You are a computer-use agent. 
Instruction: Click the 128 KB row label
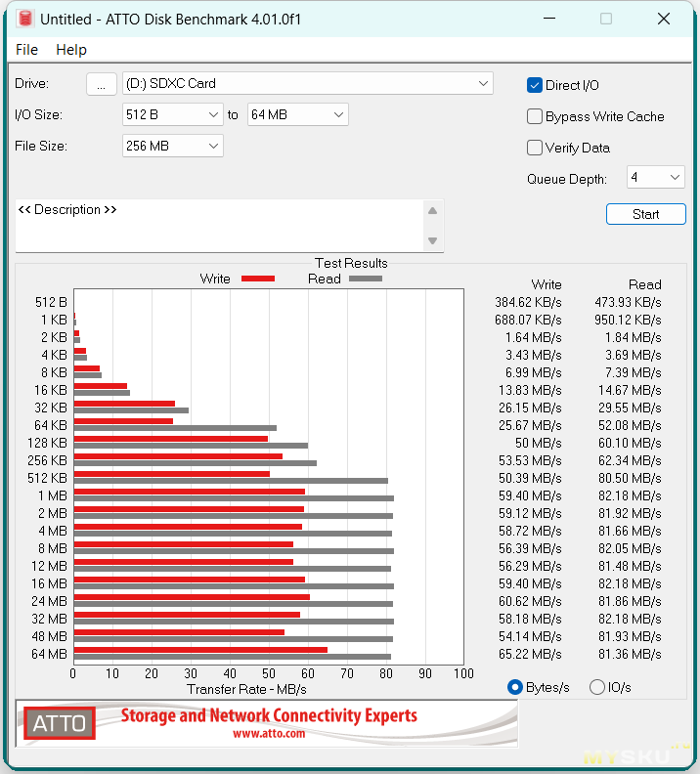pos(47,444)
